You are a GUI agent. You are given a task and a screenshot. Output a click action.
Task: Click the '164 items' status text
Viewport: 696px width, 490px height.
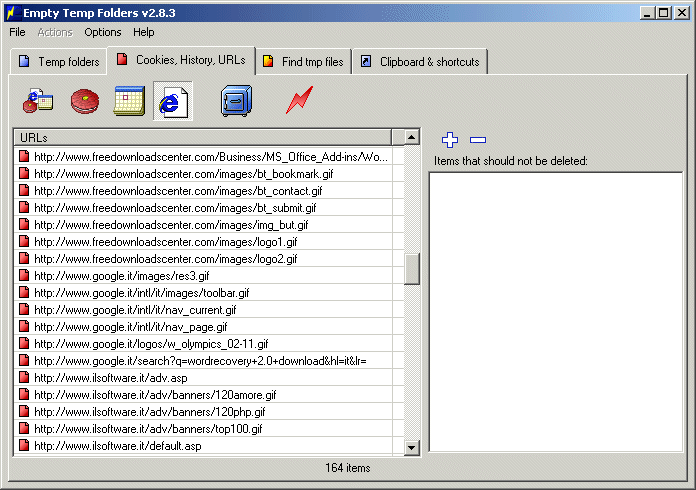[x=348, y=468]
